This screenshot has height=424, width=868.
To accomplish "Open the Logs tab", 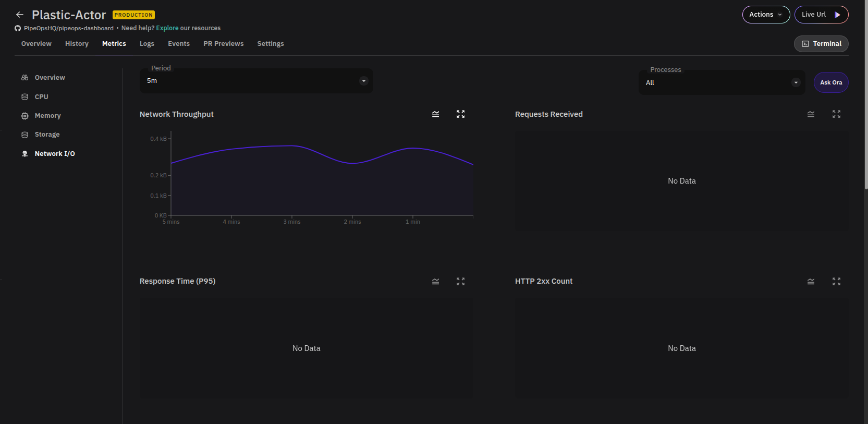I will (x=147, y=44).
